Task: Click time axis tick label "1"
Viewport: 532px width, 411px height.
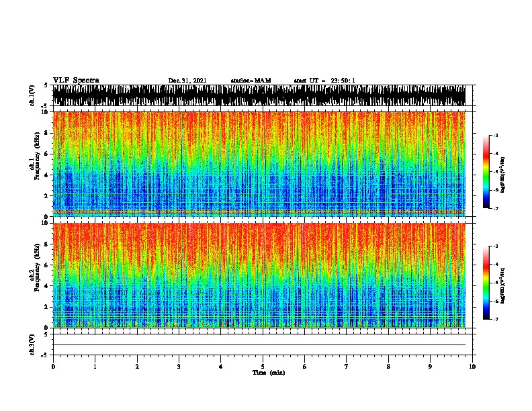Action: click(95, 367)
